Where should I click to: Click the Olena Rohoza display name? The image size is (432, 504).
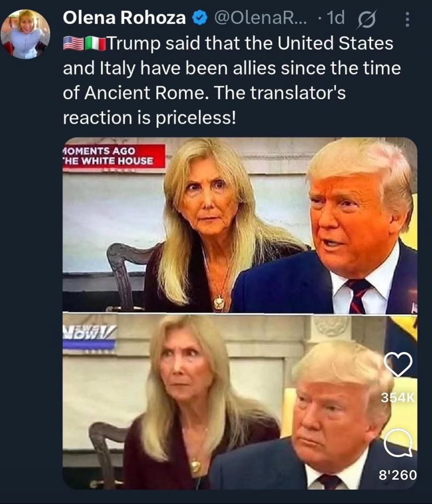tap(124, 18)
